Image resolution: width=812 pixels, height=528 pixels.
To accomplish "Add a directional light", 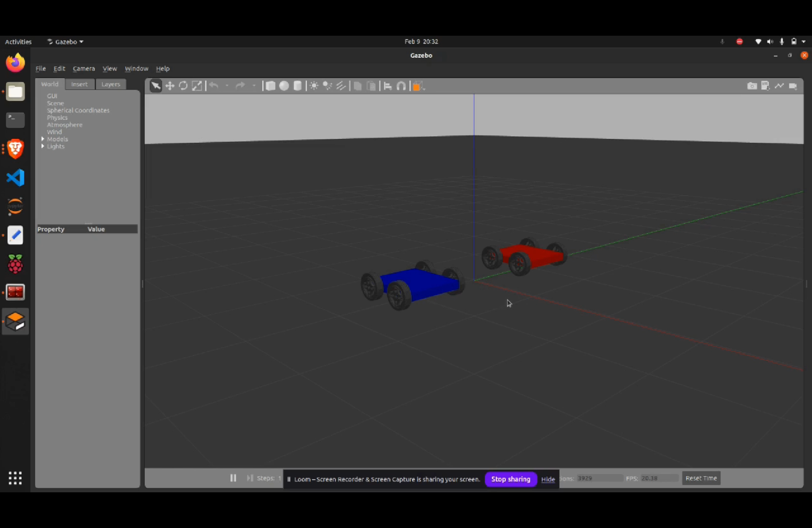I will pos(341,86).
